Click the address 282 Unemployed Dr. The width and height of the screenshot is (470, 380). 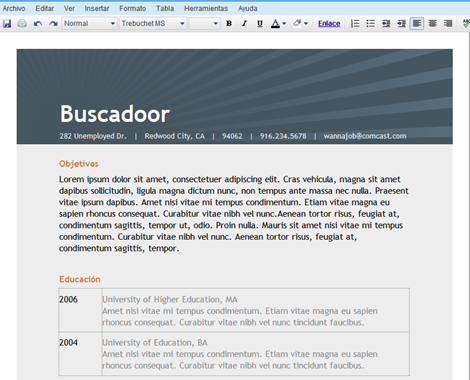[x=93, y=136]
